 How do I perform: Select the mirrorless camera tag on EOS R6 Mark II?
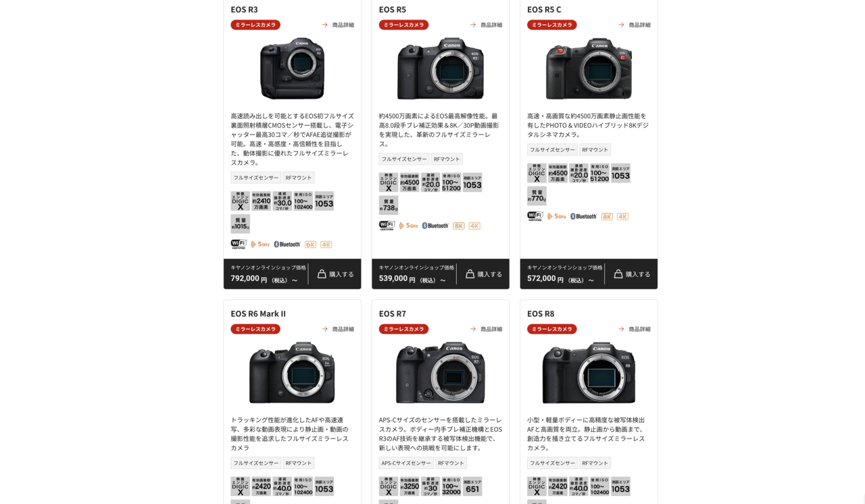coord(255,329)
